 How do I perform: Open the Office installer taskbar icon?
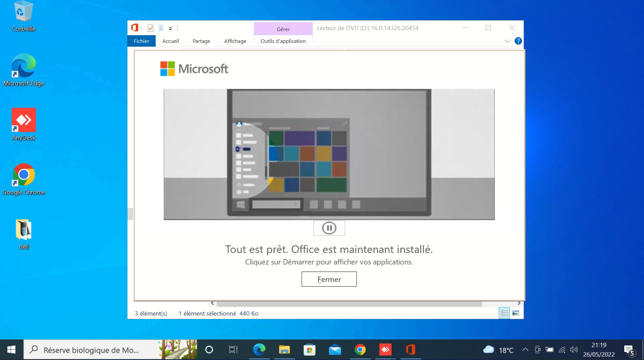(411, 350)
